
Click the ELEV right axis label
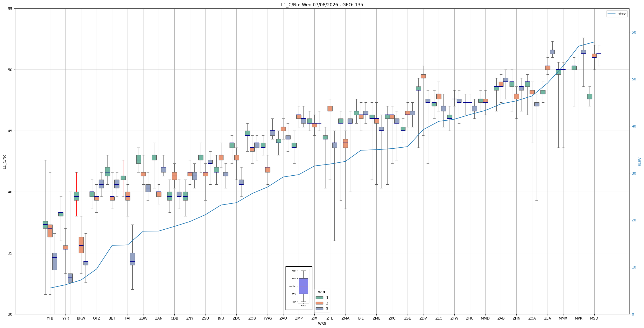(640, 162)
